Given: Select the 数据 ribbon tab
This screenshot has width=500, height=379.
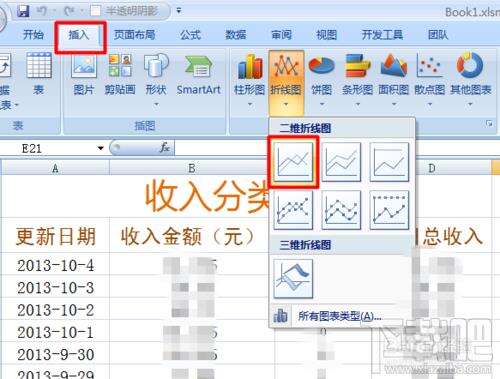Looking at the screenshot, I should (x=236, y=35).
